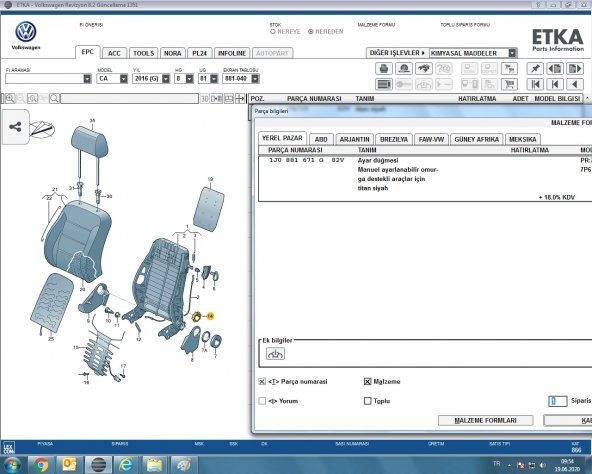Toggle the Malzeme checkbox
This screenshot has height=474, width=592.
click(x=367, y=381)
